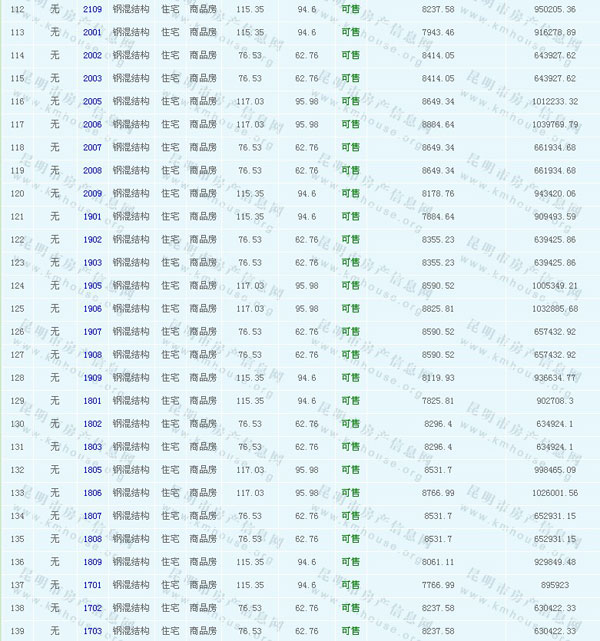Image resolution: width=600 pixels, height=641 pixels.
Task: Select row number 128 cell
Action: [17, 378]
